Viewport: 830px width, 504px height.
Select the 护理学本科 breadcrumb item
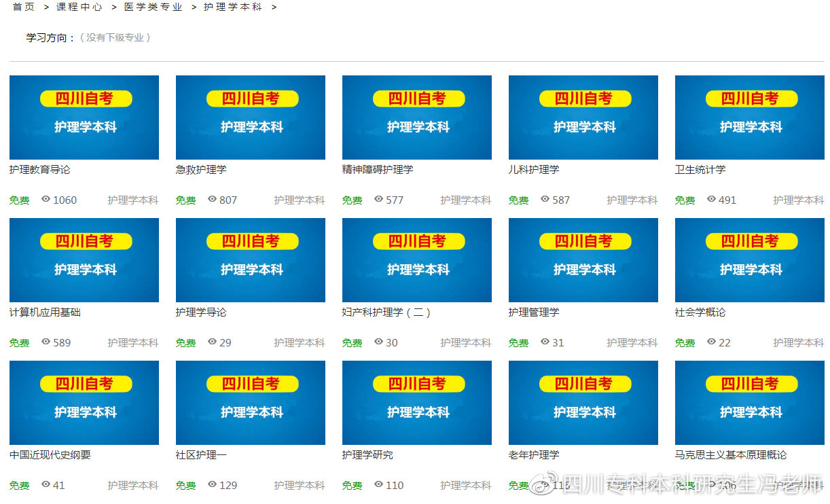(x=232, y=7)
